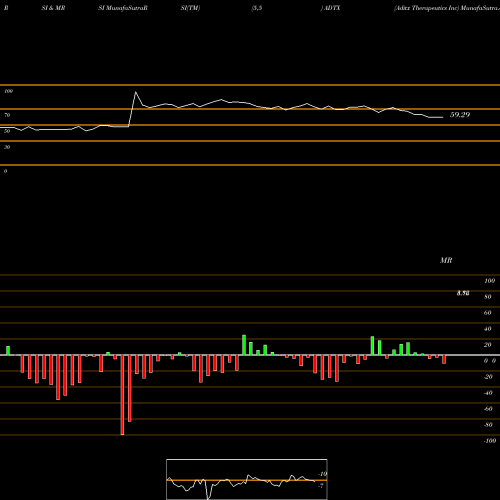This screenshot has width=500, height=500.
Task: Click the MR axis label -20
Action: pyautogui.click(x=488, y=377)
